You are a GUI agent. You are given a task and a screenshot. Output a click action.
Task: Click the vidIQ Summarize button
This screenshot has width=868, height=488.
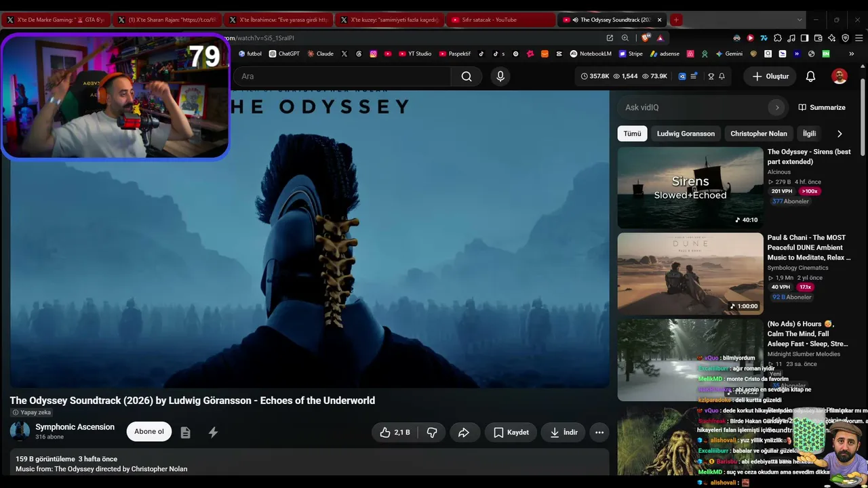[x=822, y=107]
